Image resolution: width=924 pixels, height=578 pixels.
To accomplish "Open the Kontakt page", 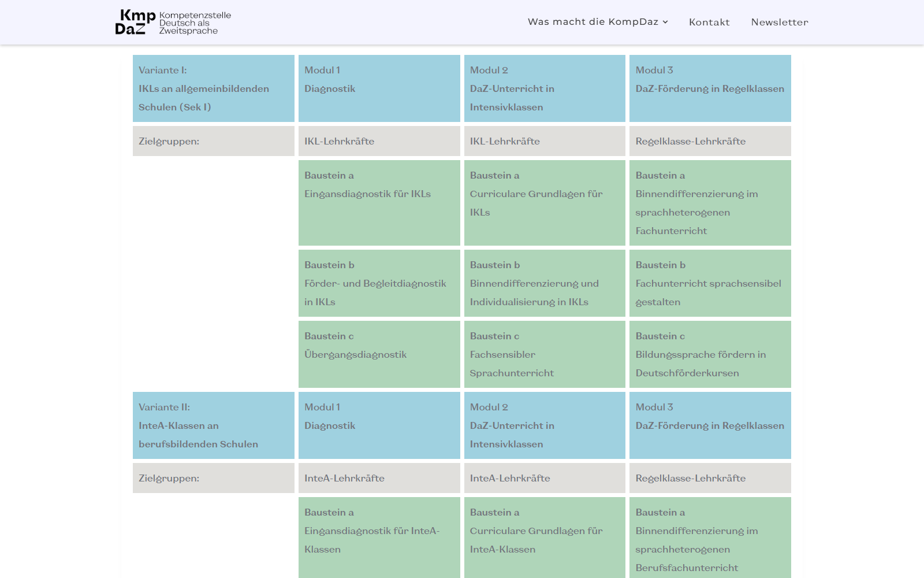I will [x=709, y=22].
